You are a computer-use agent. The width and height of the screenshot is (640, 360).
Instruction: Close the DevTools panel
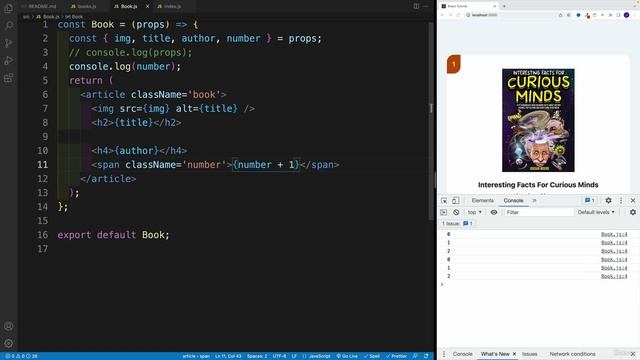(633, 200)
